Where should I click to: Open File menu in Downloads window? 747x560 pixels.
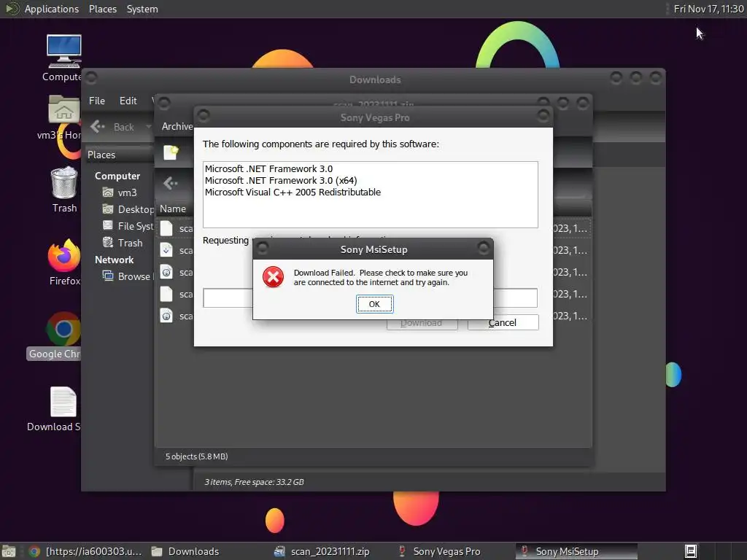97,101
